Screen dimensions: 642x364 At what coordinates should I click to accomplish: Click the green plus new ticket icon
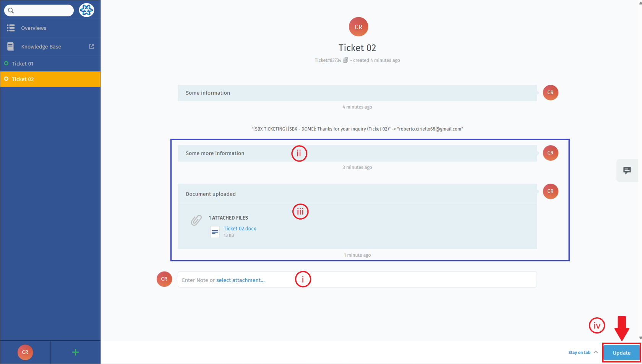pyautogui.click(x=75, y=352)
